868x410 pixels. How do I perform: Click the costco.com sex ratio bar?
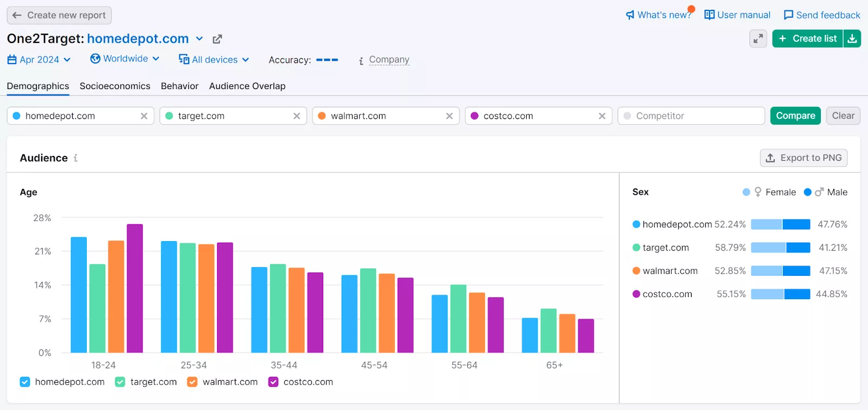click(x=781, y=294)
